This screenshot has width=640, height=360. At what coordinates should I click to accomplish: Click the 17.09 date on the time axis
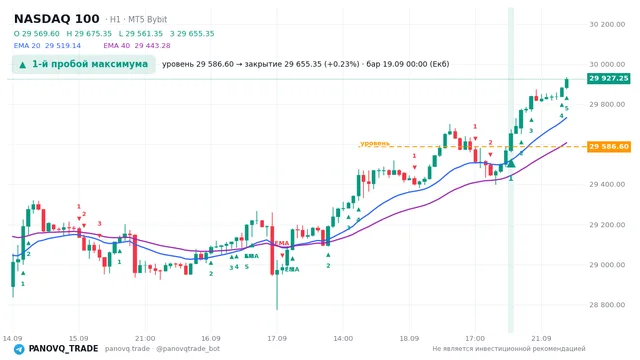(277, 338)
